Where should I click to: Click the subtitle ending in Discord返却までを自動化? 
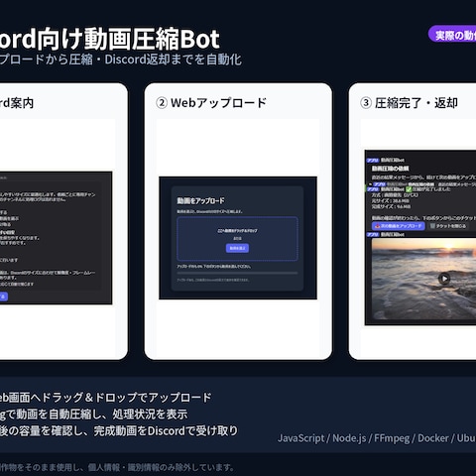click(121, 59)
